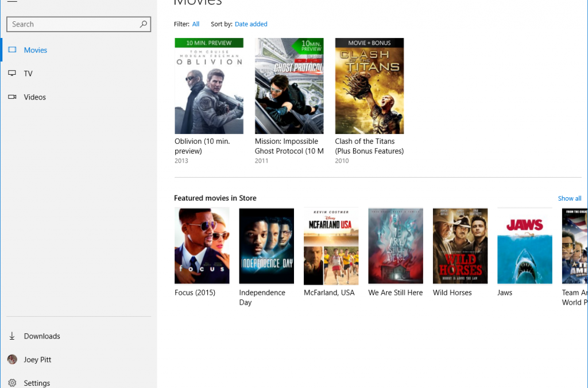Click the '2010' year under Clash of the Titans

[x=342, y=160]
